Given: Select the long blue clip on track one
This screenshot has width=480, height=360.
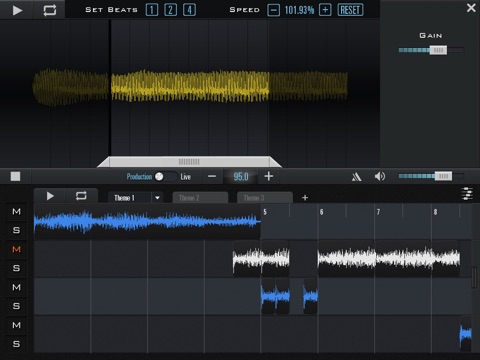Looking at the screenshot, I should [x=147, y=222].
